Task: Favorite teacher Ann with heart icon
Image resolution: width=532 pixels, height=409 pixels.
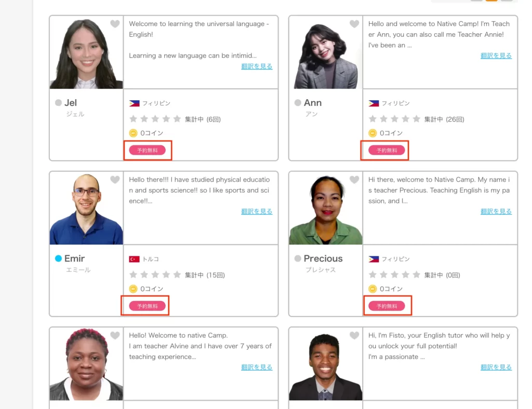Action: point(354,24)
